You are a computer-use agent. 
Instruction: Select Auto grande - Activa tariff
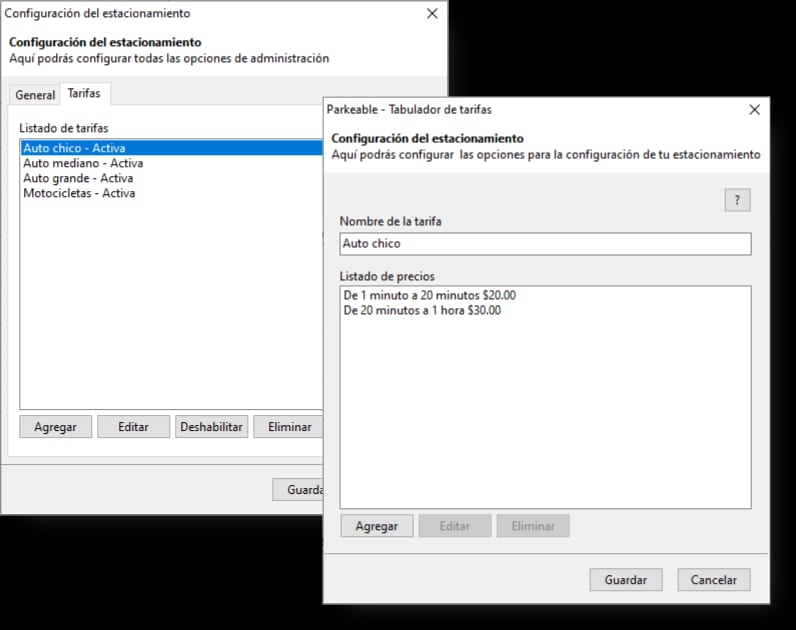pyautogui.click(x=172, y=178)
